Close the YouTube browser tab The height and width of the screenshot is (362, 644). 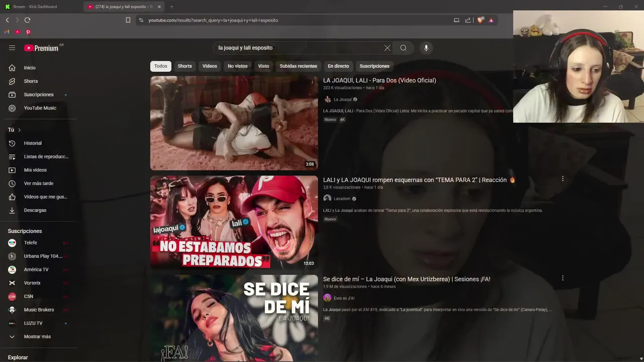[159, 7]
